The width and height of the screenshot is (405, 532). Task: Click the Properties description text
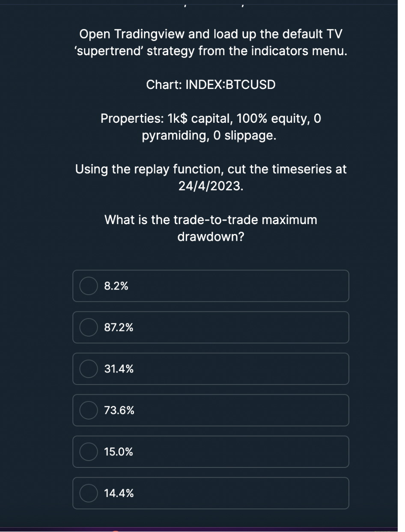click(211, 127)
